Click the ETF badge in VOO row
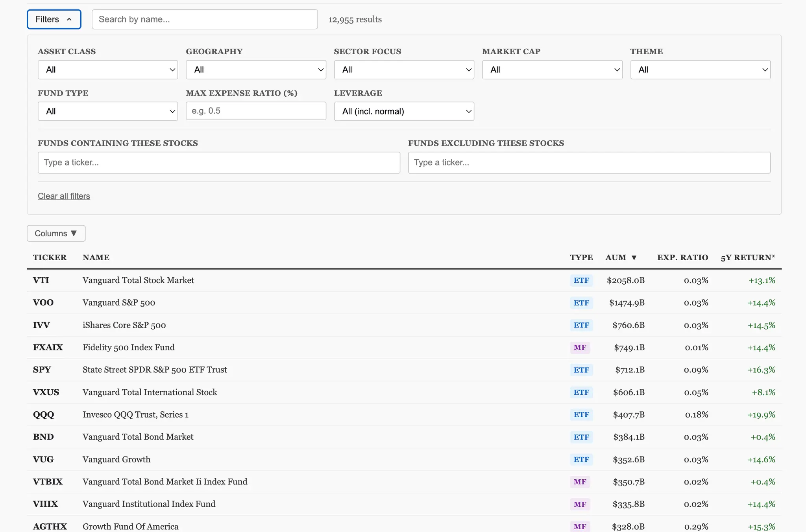 (581, 303)
